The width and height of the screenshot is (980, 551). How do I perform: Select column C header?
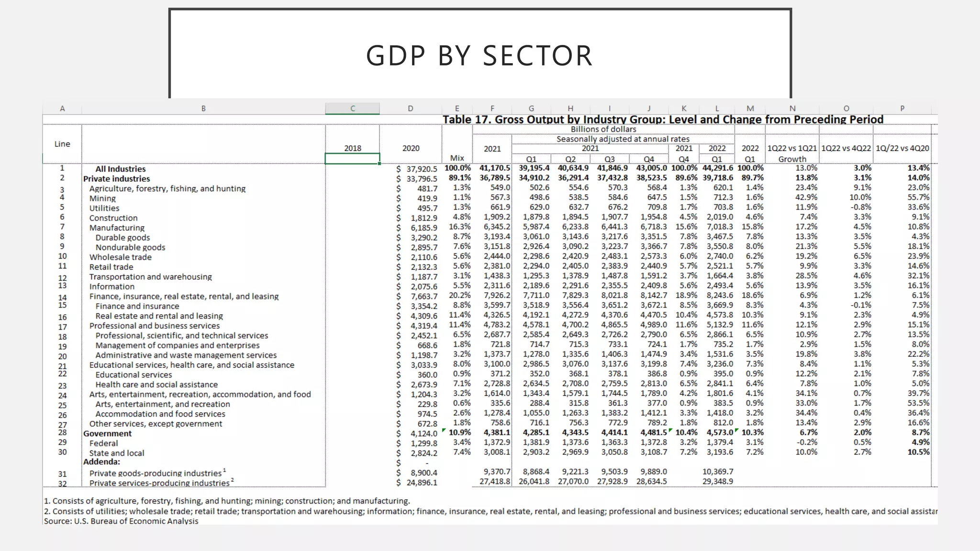[352, 109]
